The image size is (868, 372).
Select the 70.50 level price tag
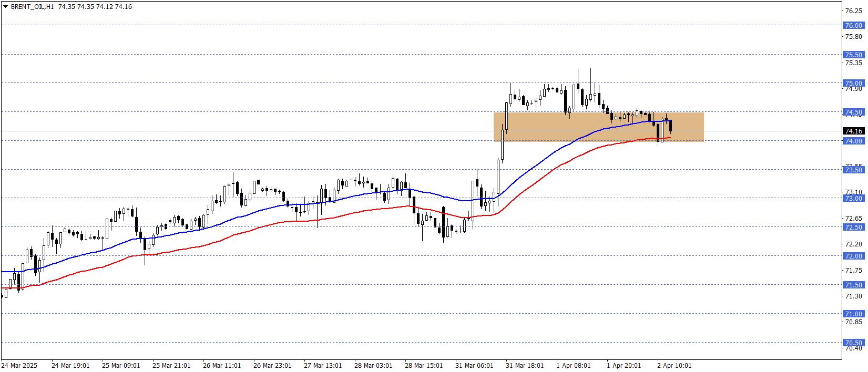tap(853, 343)
